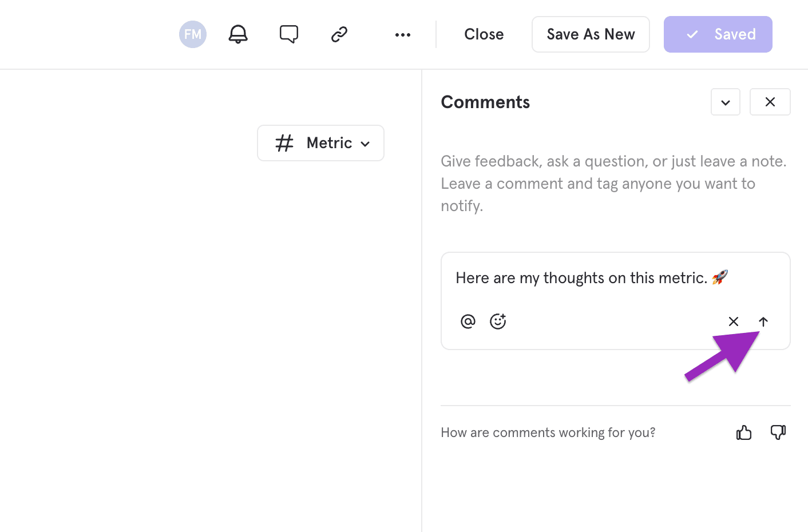Open the more options ellipsis menu
Image resolution: width=808 pixels, height=532 pixels.
click(x=402, y=34)
